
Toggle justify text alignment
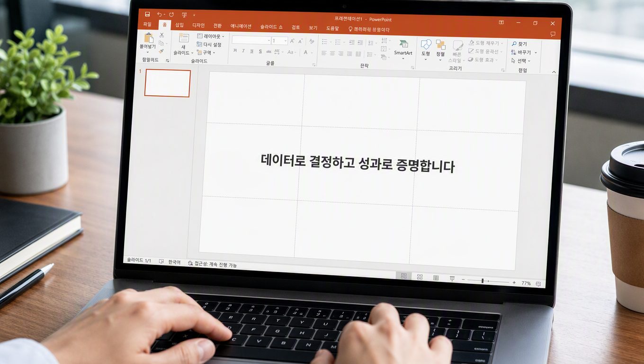click(x=349, y=54)
